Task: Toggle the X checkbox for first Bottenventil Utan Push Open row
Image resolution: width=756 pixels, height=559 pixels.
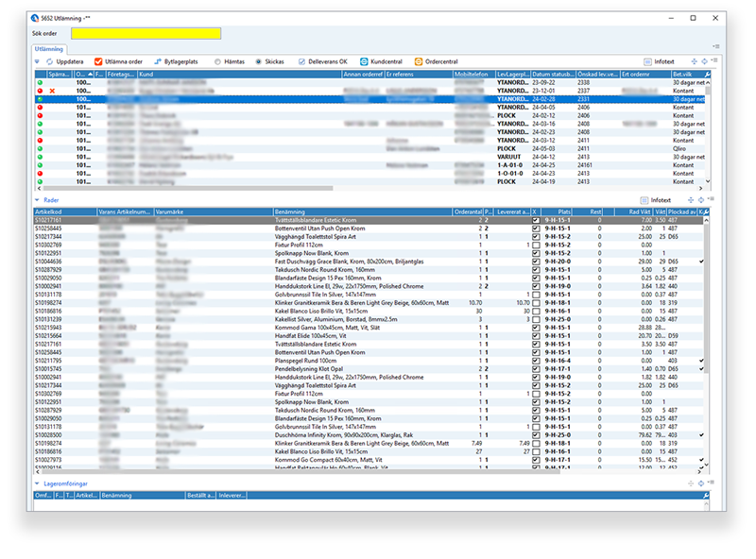Action: click(x=536, y=229)
